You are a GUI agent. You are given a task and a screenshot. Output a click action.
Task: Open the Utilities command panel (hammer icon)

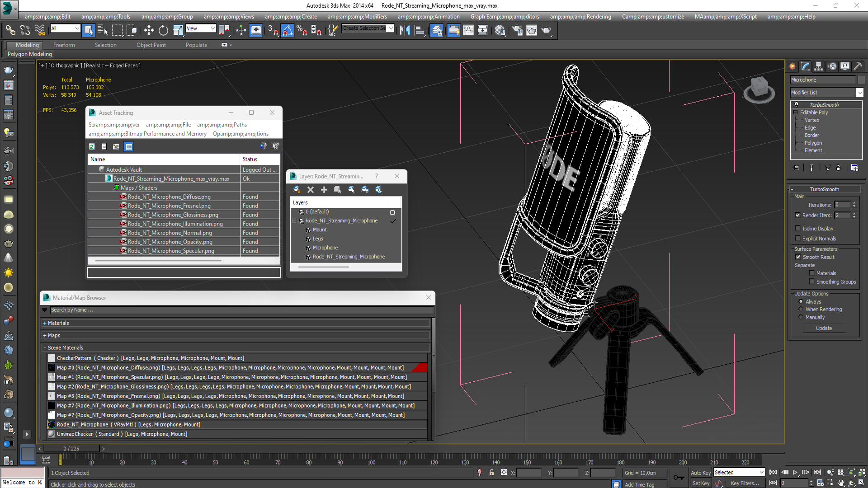pos(858,66)
